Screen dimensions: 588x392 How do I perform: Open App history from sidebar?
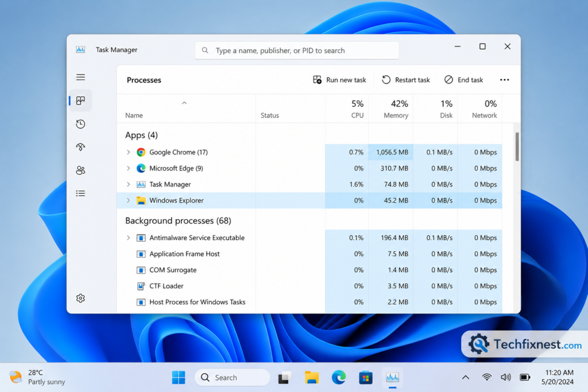coord(80,124)
